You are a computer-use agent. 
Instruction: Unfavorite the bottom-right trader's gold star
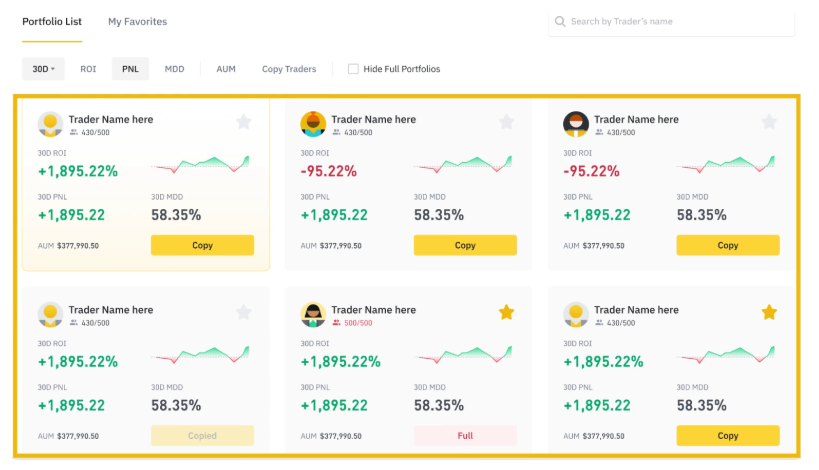(x=769, y=313)
